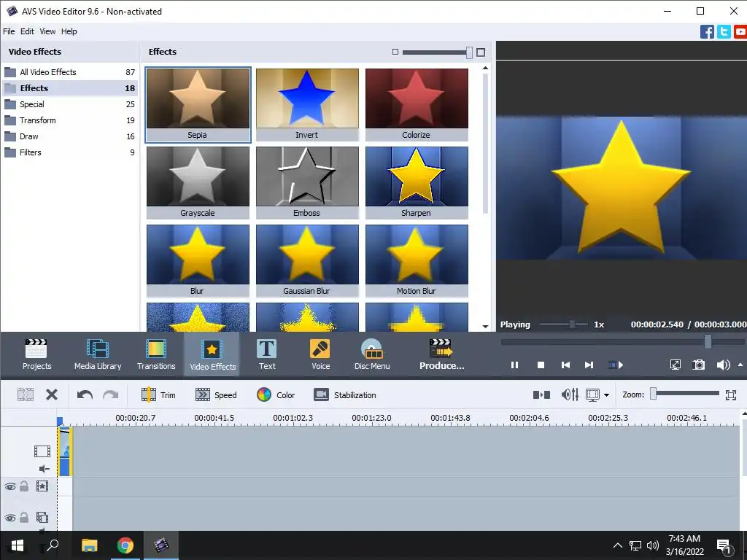Open the Color correction tool

276,394
